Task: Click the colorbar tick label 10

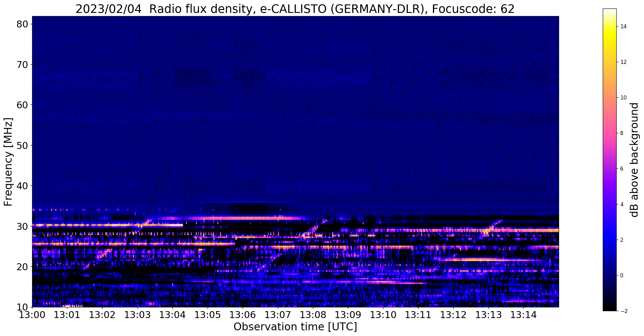Action: click(623, 98)
